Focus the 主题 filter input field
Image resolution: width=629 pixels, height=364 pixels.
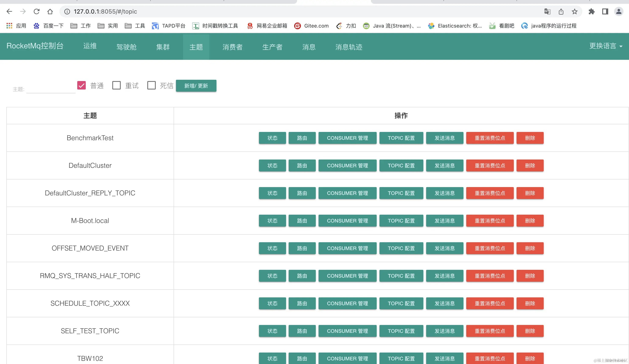[x=51, y=89]
